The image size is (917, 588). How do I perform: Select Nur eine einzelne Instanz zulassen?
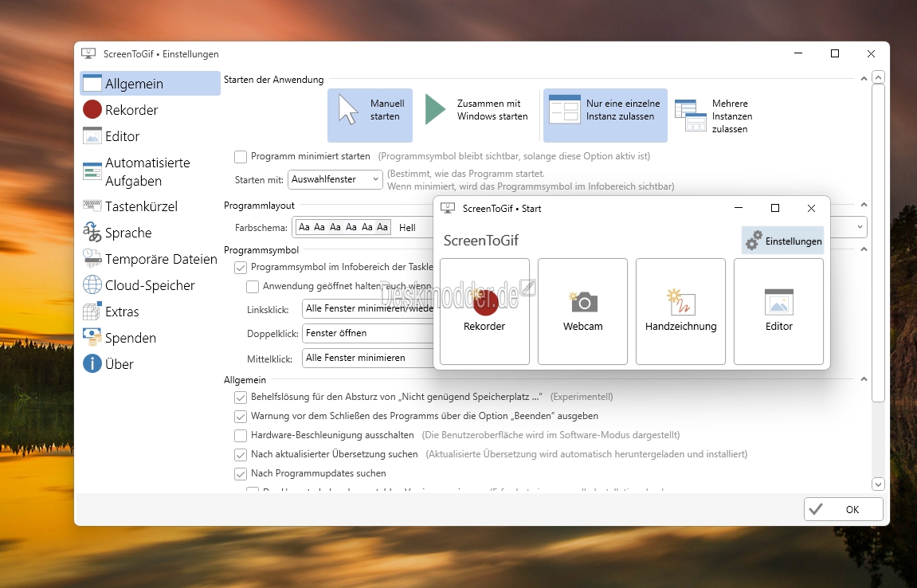coord(605,116)
